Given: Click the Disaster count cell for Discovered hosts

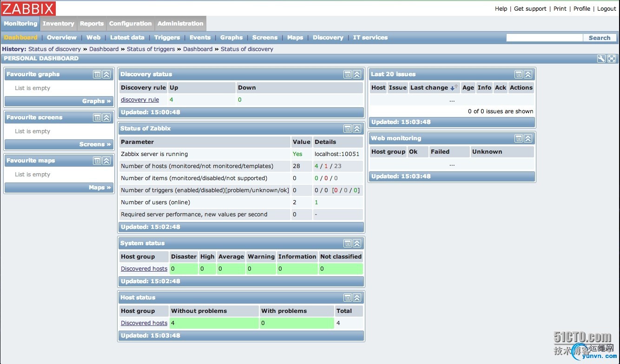Looking at the screenshot, I should [184, 269].
